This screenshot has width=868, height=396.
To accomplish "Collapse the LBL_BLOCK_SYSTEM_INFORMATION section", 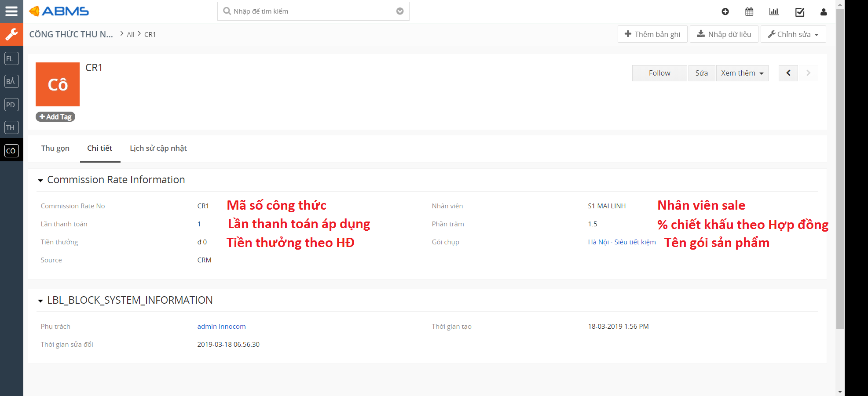I will 40,301.
